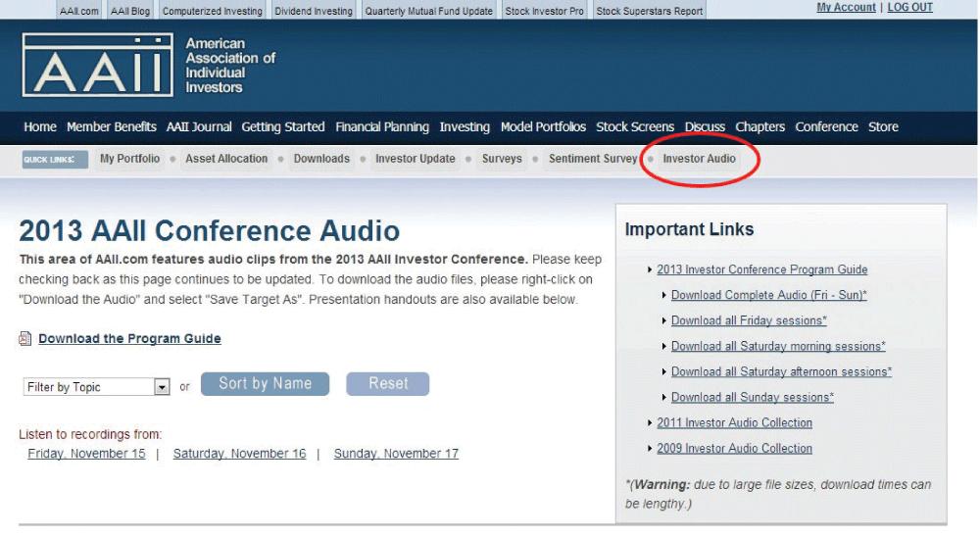Open Discuss menu item
Screen dimensions: 980x537
705,127
